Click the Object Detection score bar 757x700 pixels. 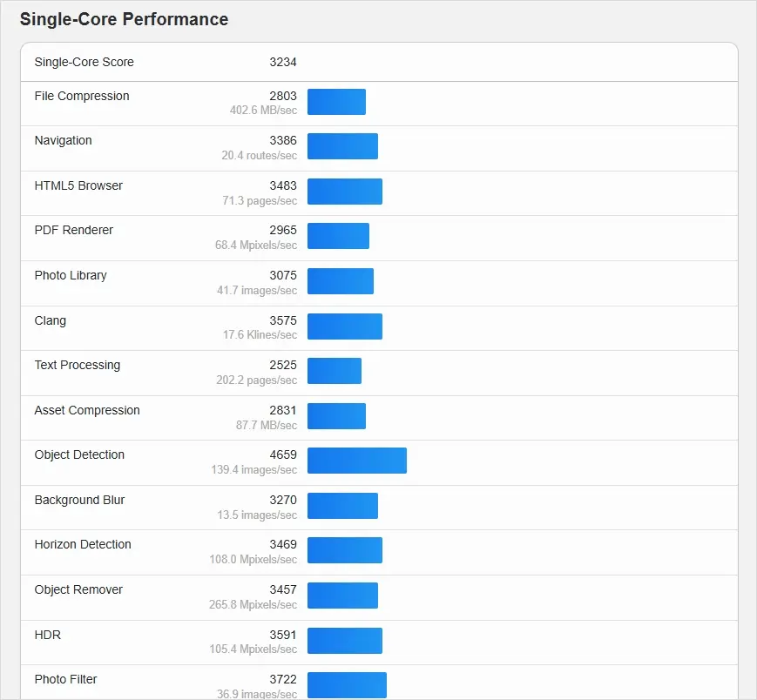[356, 461]
